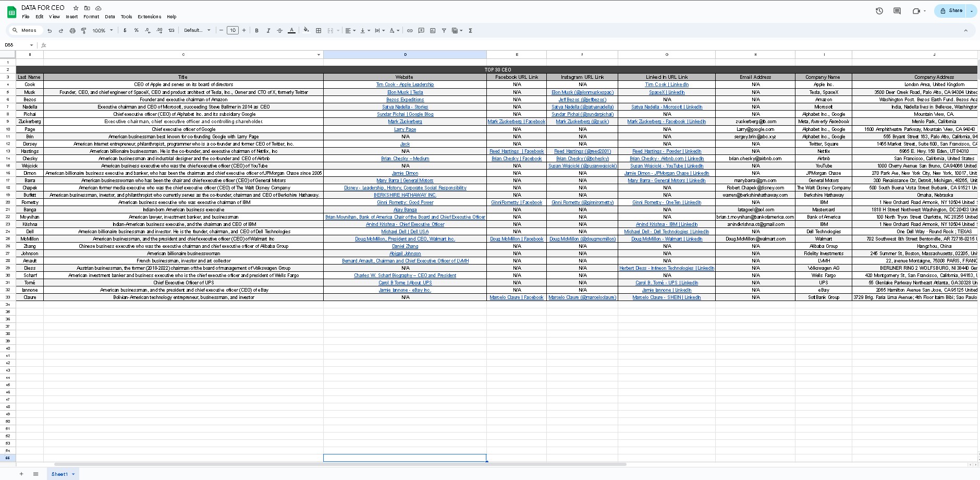Open the Extensions menu
Screen dimensions: 980x480
coord(149,17)
